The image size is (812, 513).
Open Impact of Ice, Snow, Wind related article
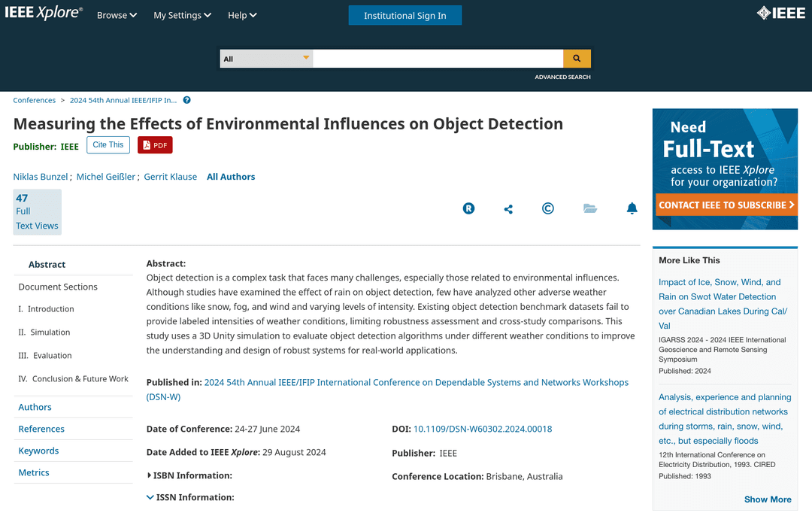(723, 304)
